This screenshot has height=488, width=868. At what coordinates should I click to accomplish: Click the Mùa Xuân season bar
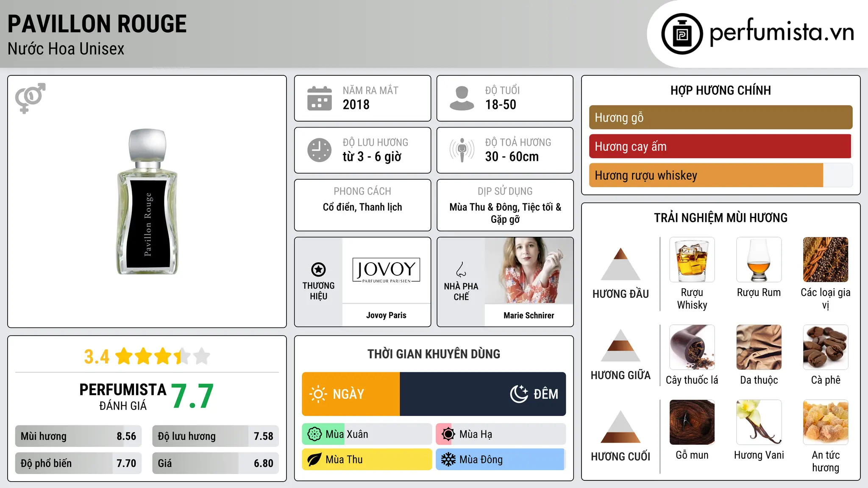[x=367, y=434]
